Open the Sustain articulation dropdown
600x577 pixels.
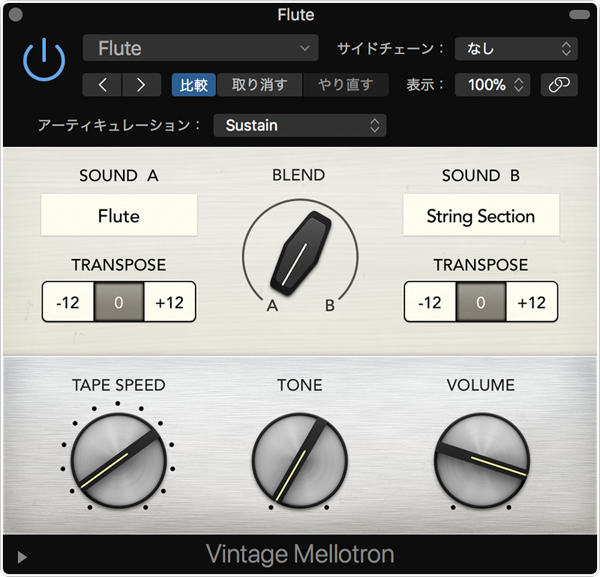(x=300, y=125)
